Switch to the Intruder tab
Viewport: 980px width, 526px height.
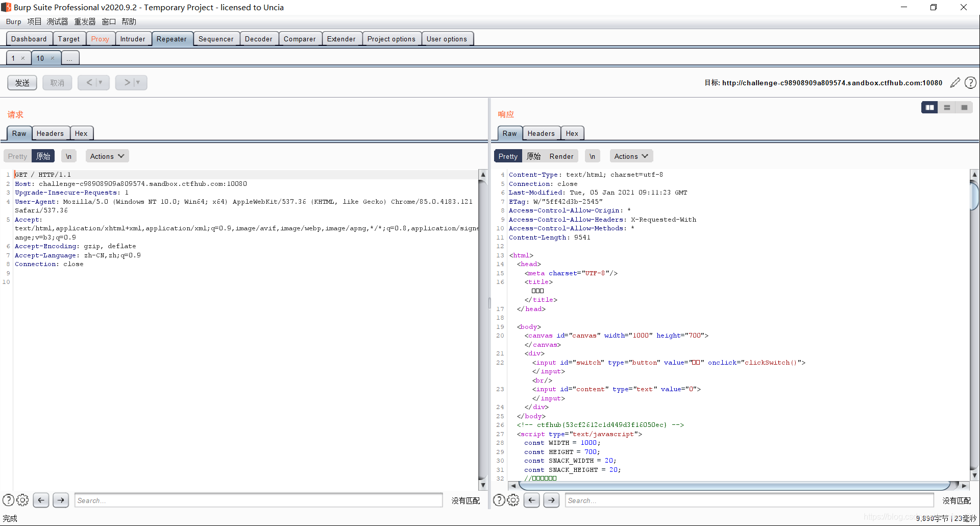coord(133,39)
